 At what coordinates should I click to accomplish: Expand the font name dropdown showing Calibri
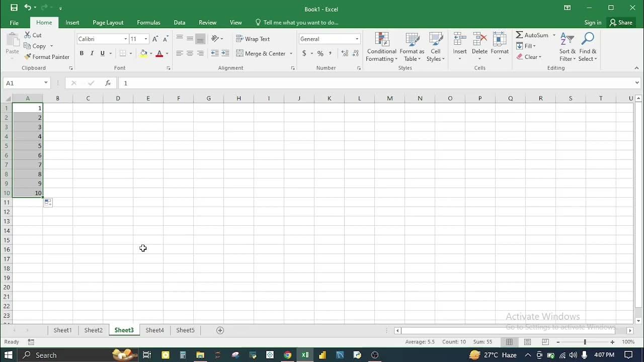[x=126, y=39]
